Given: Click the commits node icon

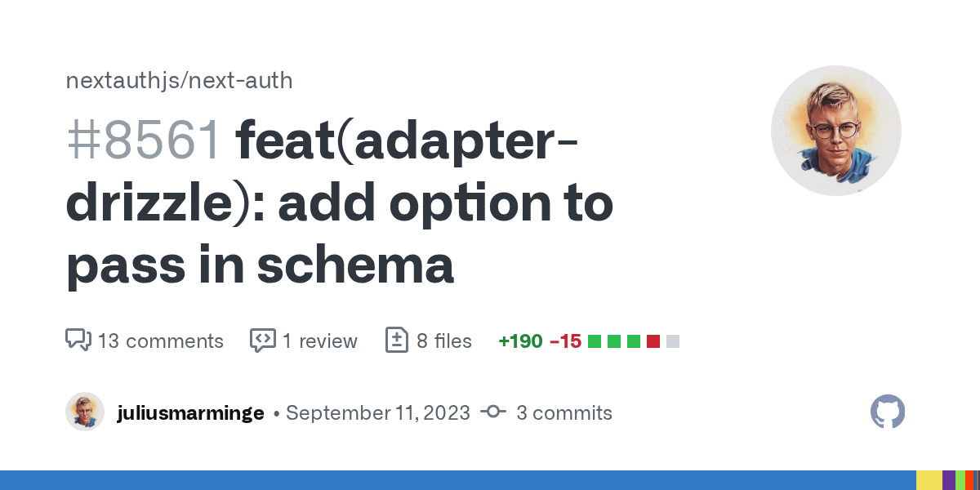Looking at the screenshot, I should (493, 412).
